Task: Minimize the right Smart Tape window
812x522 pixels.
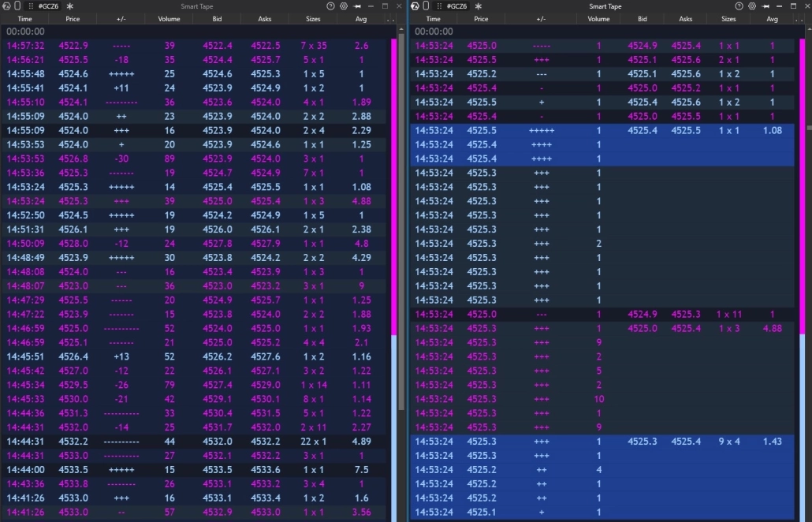Action: click(x=780, y=6)
